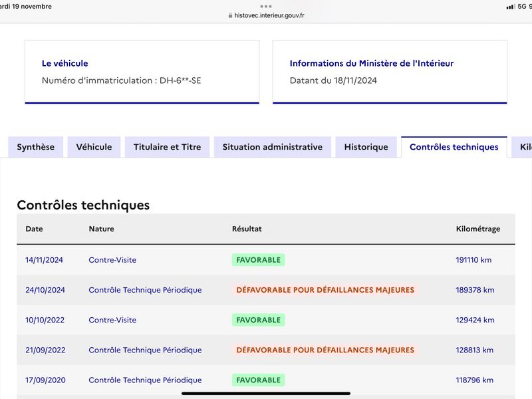
Task: Select the 128813 km mileage value
Action: [x=475, y=350]
